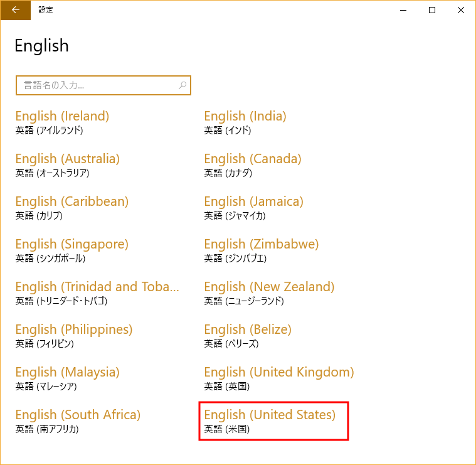Click the search magnifier icon
Image resolution: width=476 pixels, height=465 pixels.
(182, 85)
